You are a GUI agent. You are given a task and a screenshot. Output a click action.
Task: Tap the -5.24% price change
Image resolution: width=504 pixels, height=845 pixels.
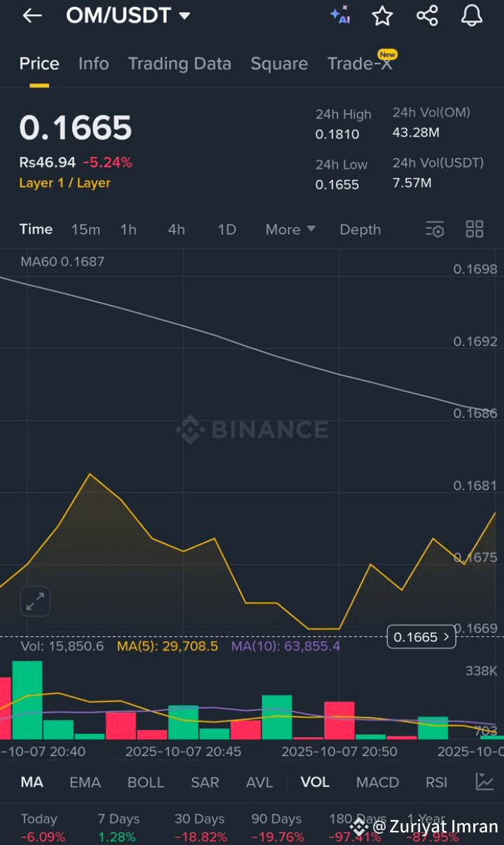coord(108,162)
